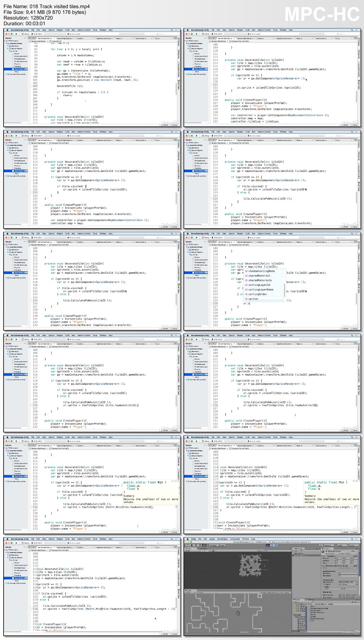Select the Inspector tab in Unity
Viewport: 364px width, 640px height.
pos(327,549)
